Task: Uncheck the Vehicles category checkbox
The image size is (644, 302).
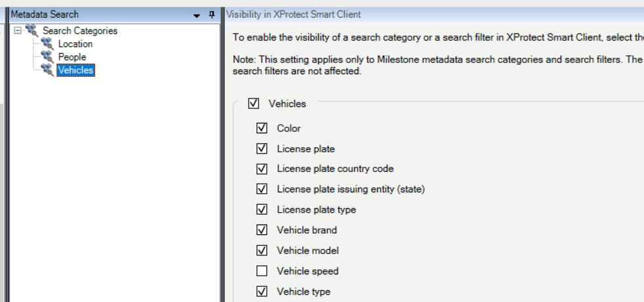Action: click(x=253, y=104)
